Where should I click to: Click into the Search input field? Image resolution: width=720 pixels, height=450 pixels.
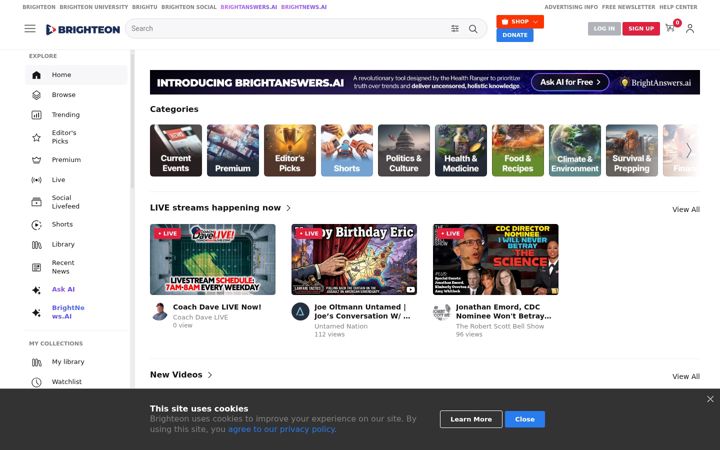pos(289,28)
